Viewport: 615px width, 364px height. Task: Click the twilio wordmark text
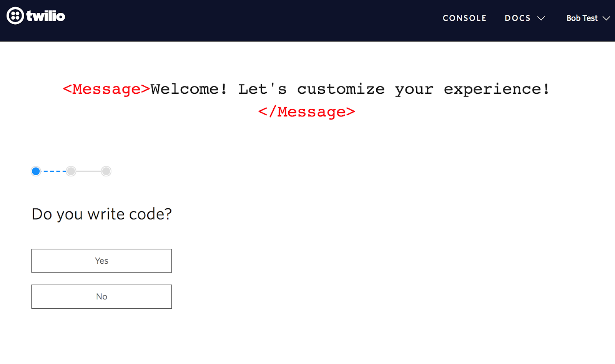pyautogui.click(x=46, y=16)
